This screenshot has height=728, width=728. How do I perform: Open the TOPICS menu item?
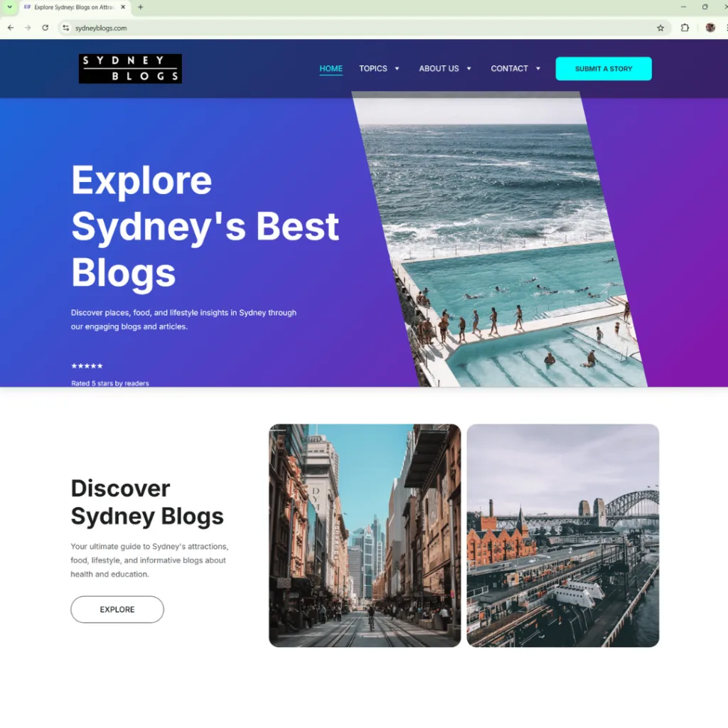coord(373,69)
